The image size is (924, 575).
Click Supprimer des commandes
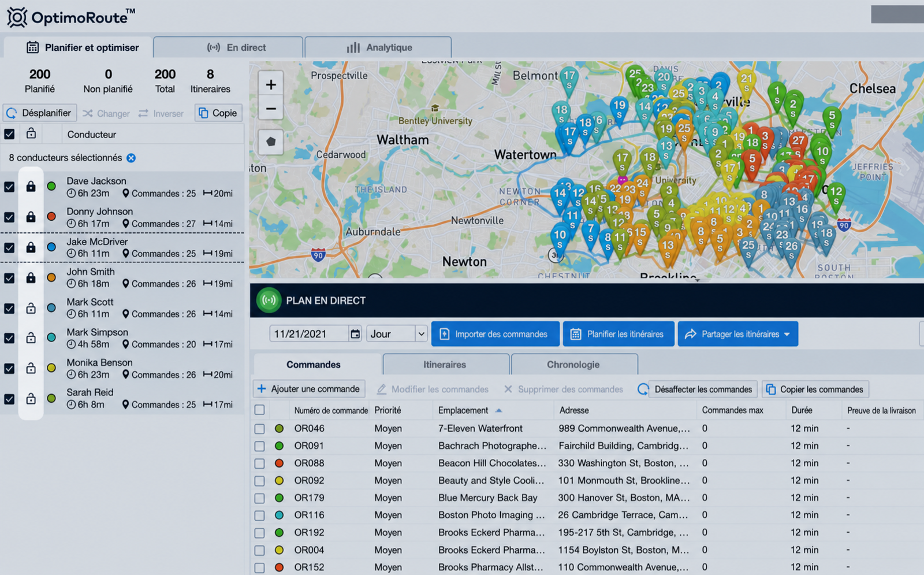click(564, 389)
